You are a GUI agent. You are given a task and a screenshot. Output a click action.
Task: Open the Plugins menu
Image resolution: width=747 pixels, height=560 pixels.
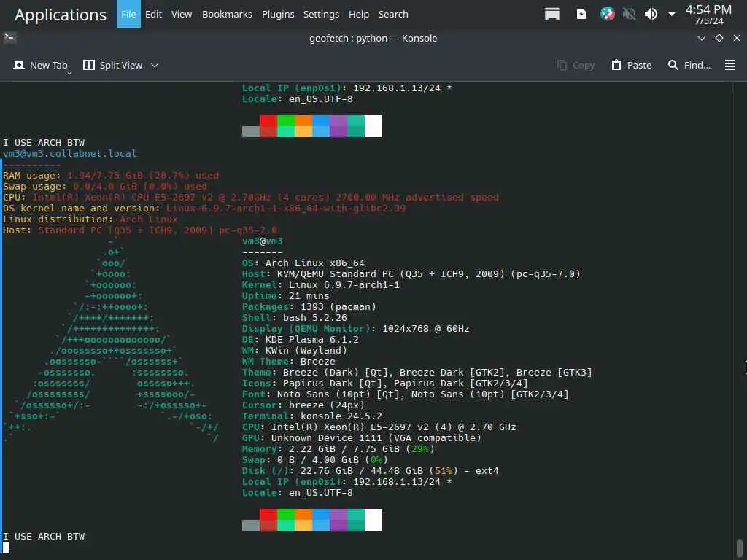tap(278, 15)
